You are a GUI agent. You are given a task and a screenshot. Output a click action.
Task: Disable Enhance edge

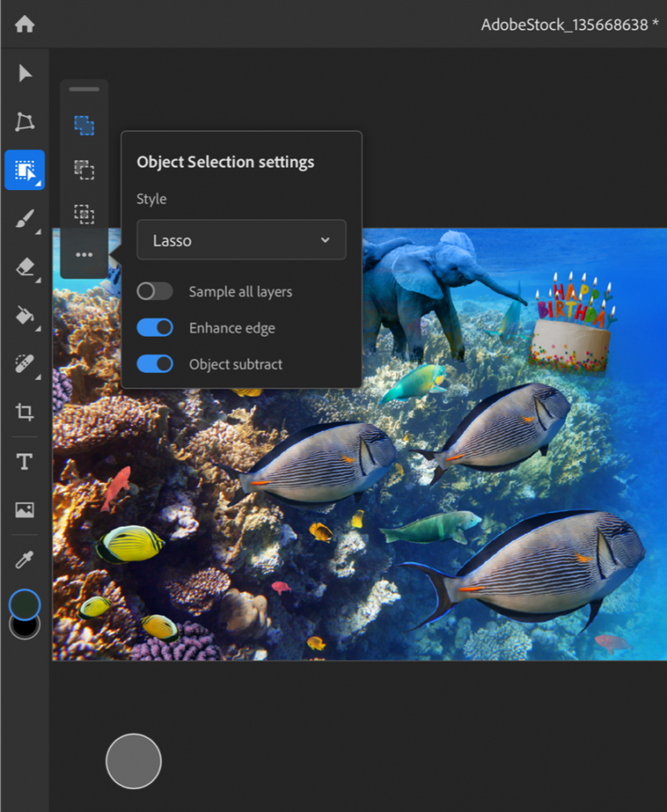[x=155, y=328]
